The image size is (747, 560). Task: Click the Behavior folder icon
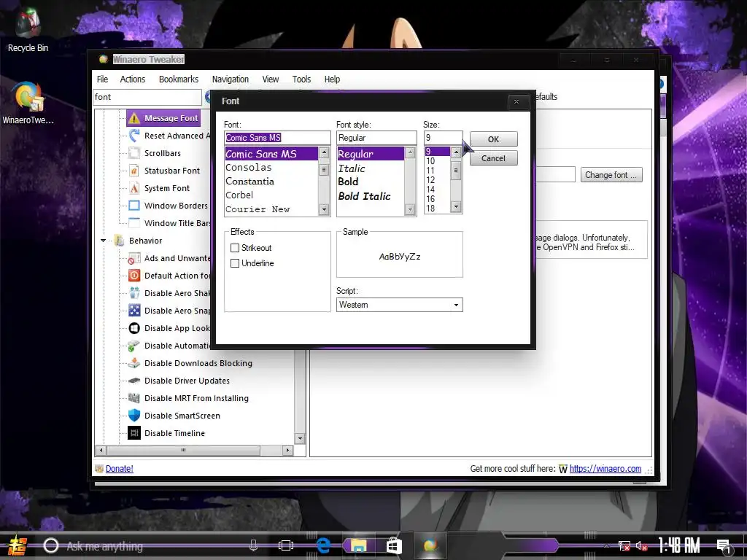119,241
